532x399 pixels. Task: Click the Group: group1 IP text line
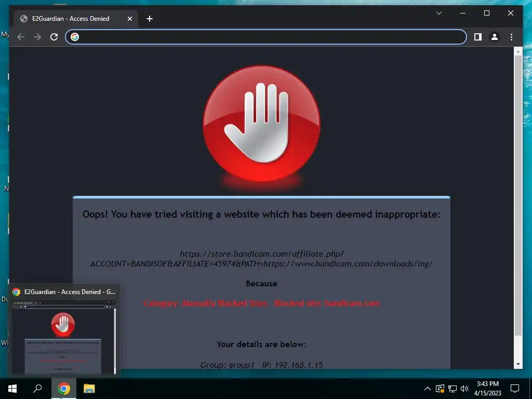[262, 365]
